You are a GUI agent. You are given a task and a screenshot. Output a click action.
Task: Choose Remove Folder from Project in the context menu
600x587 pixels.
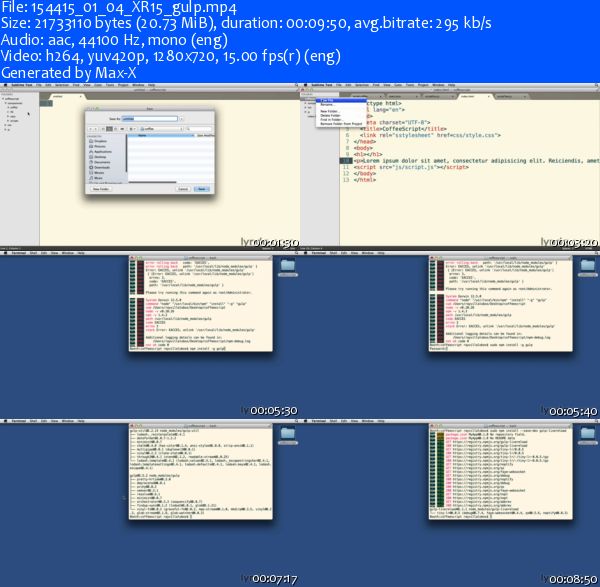[341, 124]
